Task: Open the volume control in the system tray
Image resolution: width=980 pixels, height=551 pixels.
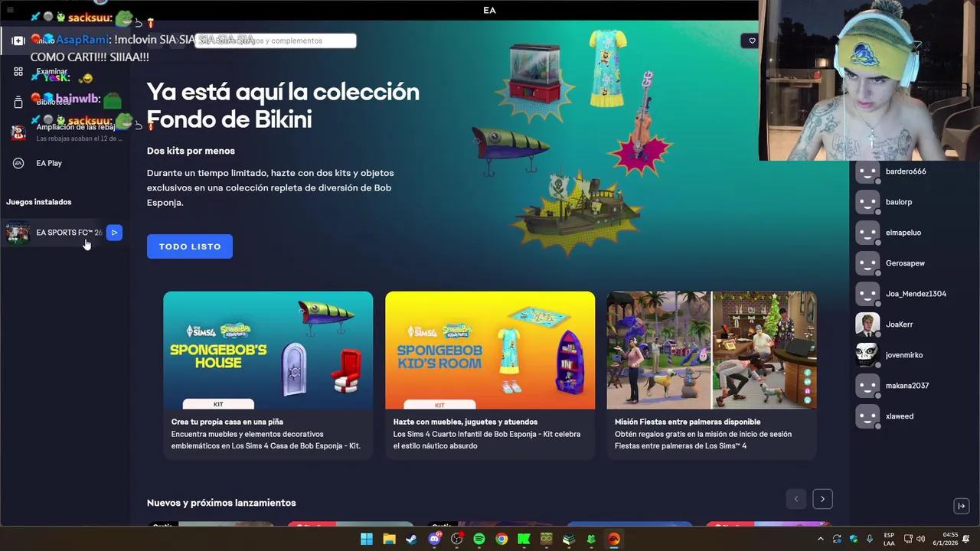Action: coord(920,539)
